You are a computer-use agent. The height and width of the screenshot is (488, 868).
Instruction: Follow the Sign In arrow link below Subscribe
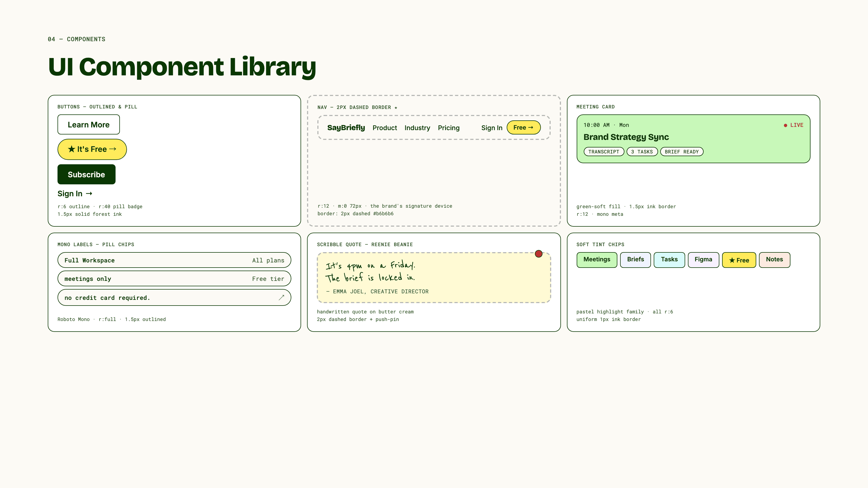click(x=75, y=194)
